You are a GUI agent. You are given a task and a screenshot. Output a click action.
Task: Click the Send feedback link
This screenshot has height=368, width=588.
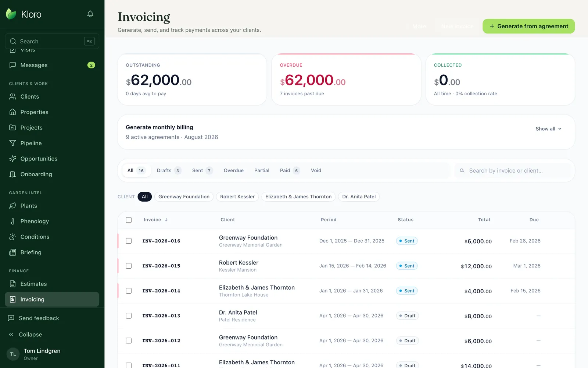pos(39,318)
